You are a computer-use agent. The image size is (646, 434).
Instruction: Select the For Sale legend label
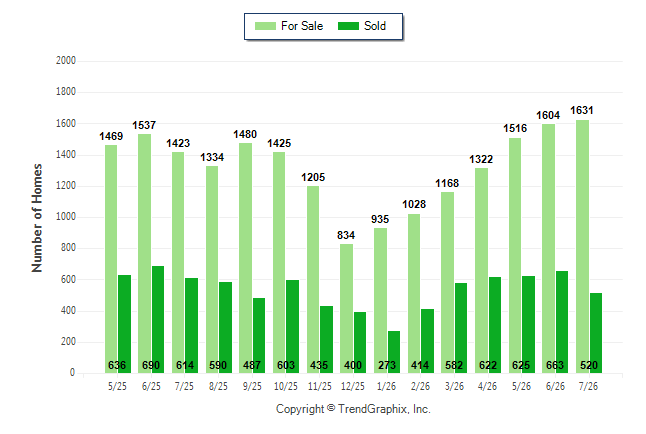302,26
